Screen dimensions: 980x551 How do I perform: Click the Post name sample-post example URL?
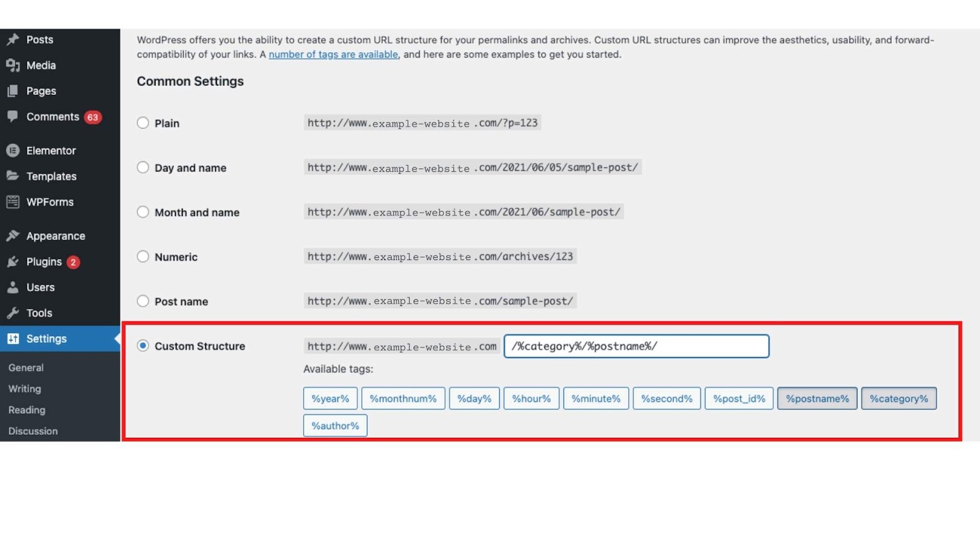click(440, 301)
